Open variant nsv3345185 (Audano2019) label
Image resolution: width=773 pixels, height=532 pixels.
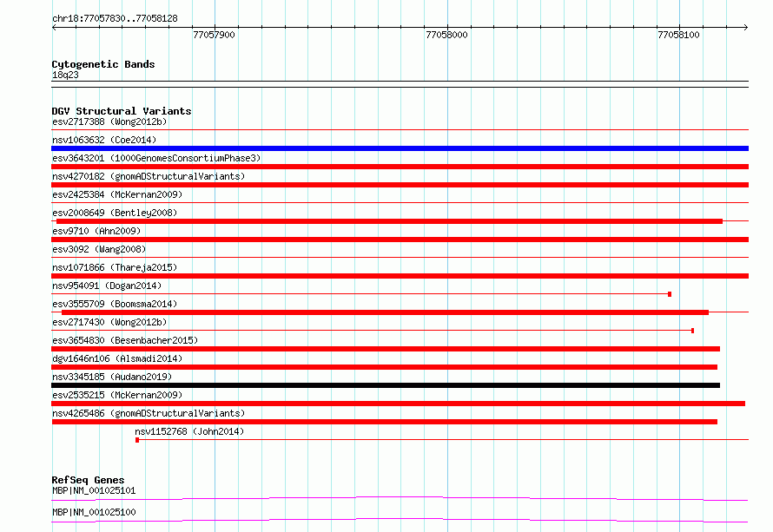click(x=112, y=377)
